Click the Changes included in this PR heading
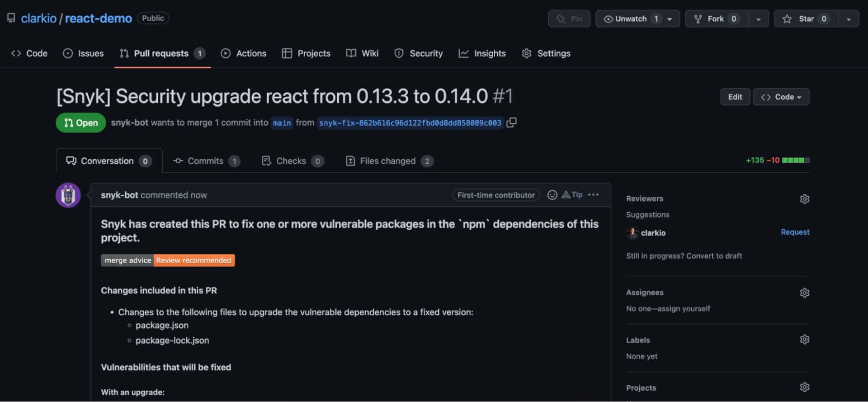This screenshot has width=868, height=402. (x=159, y=291)
